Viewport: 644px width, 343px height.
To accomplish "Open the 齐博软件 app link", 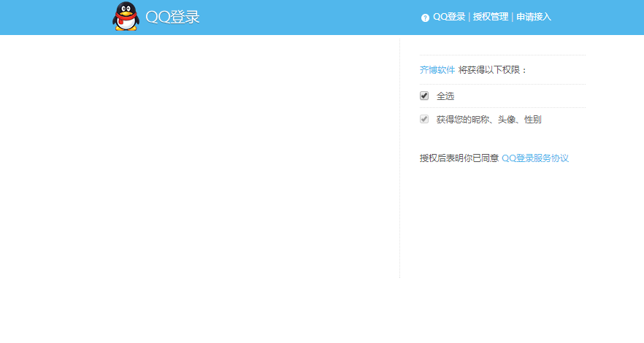I will tap(437, 70).
